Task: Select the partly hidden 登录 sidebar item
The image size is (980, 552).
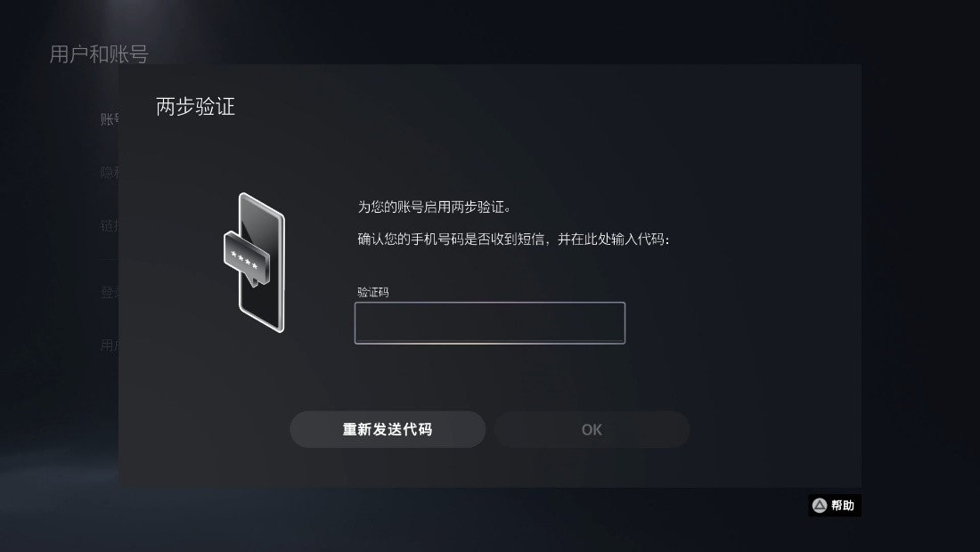Action: [x=110, y=292]
